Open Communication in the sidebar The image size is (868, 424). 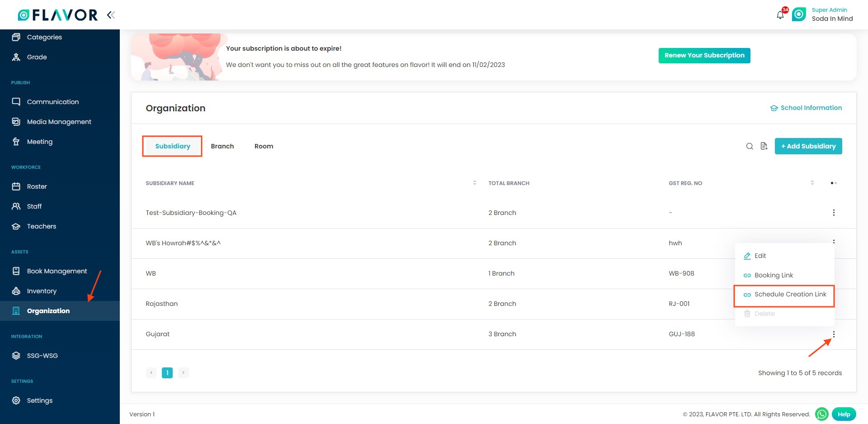(53, 102)
